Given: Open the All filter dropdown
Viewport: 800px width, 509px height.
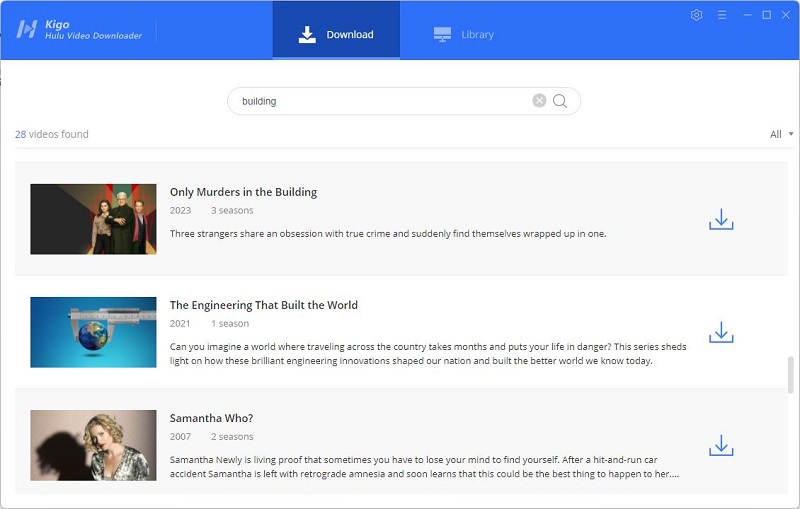Looking at the screenshot, I should (781, 134).
